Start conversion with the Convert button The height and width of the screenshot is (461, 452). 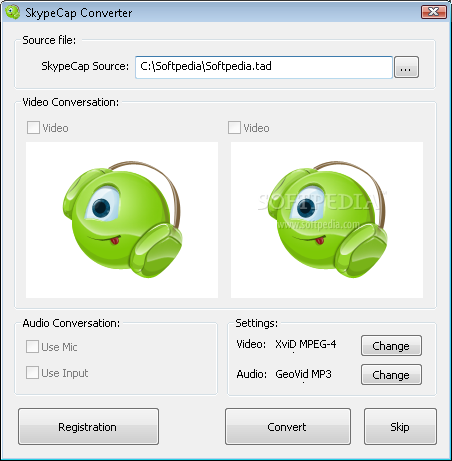point(288,427)
